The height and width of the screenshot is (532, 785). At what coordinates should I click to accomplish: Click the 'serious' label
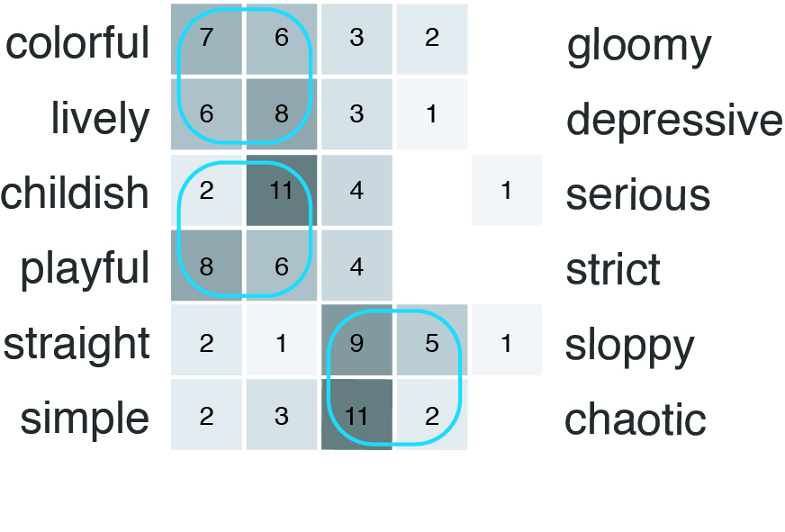tap(637, 194)
